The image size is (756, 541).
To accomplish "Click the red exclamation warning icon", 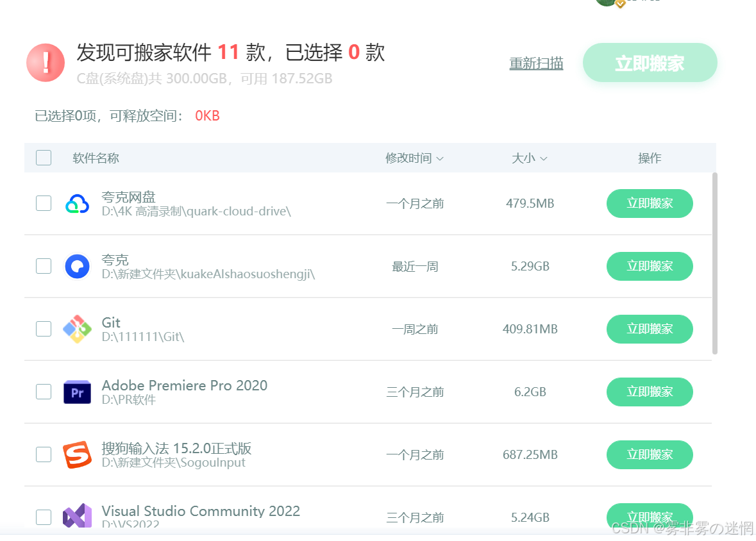I will [46, 63].
